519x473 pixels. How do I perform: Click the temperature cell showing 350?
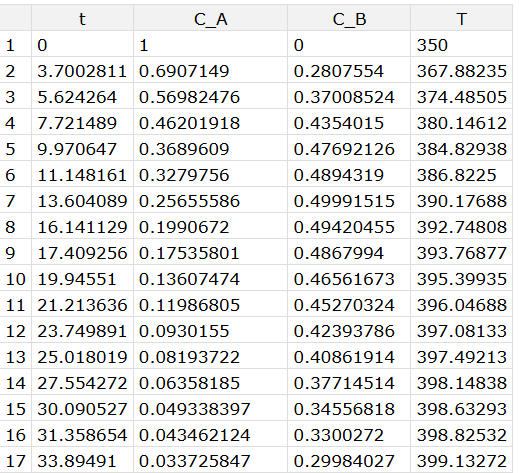coord(461,44)
